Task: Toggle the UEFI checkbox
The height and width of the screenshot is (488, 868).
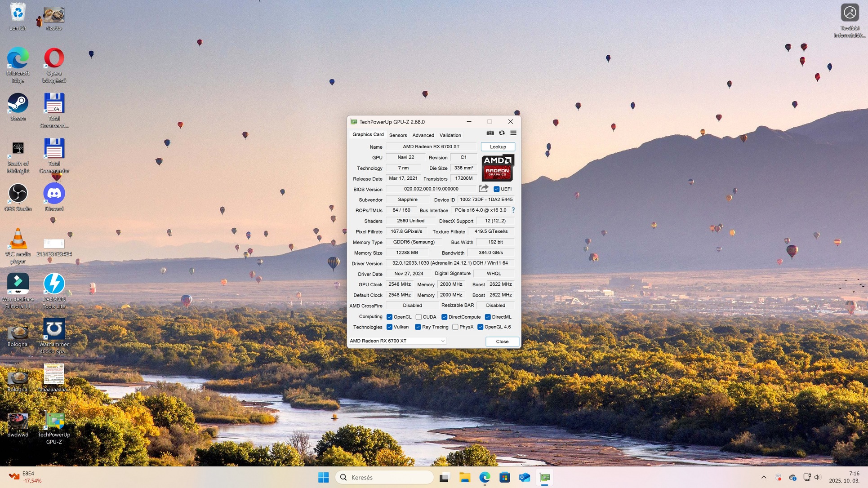Action: [497, 189]
